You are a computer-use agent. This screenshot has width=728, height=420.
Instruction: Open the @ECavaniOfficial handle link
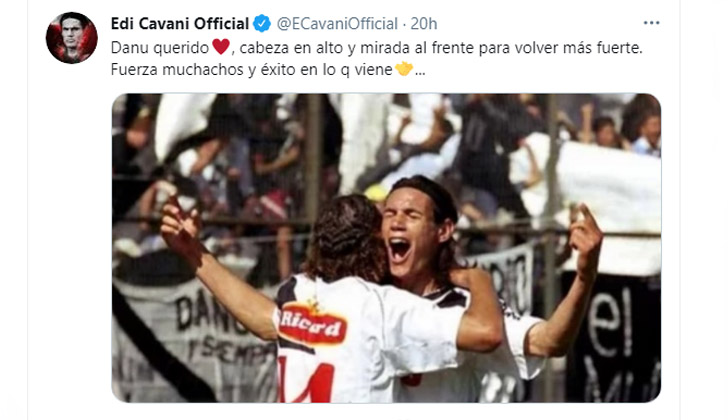(x=337, y=24)
